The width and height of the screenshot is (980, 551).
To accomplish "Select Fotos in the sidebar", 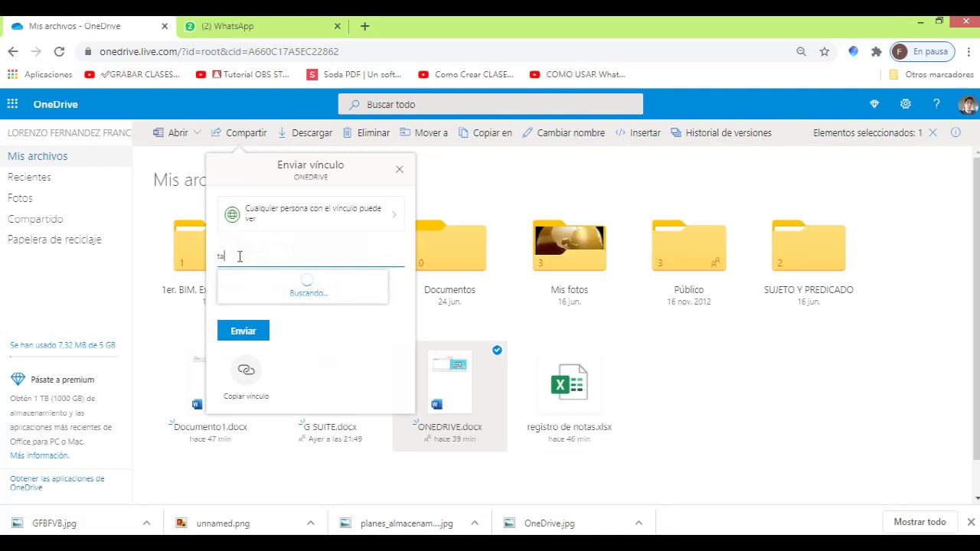I will (x=20, y=197).
